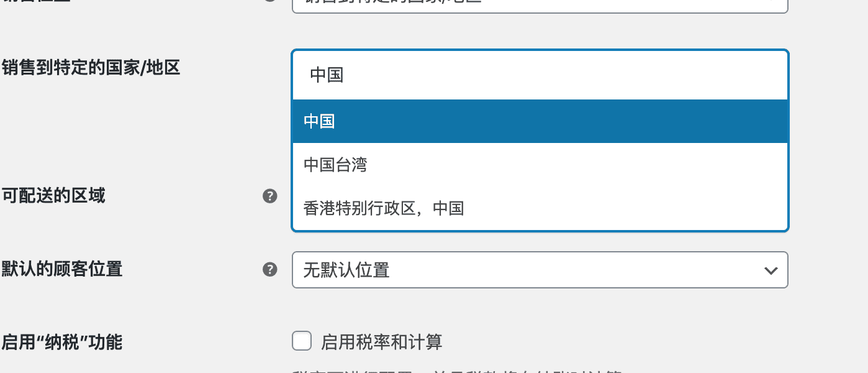Viewport: 868px width, 373px height.
Task: Expand the default customer location selector
Action: coord(540,270)
